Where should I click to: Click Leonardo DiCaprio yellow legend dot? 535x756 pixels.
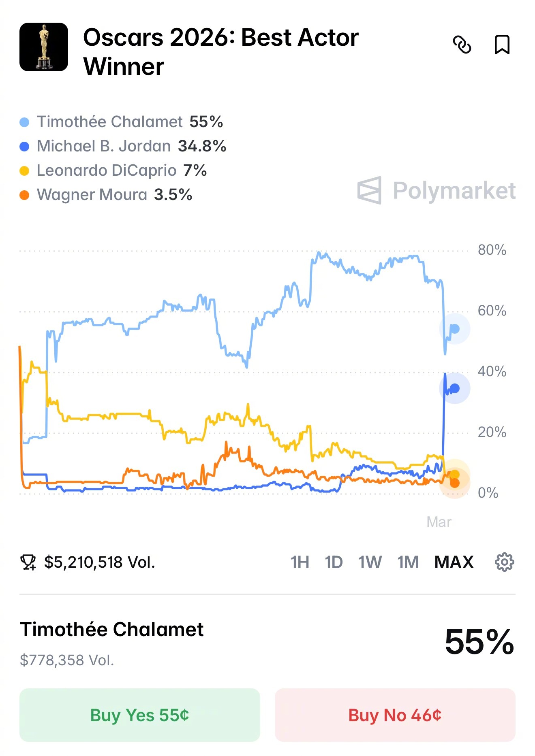click(24, 171)
